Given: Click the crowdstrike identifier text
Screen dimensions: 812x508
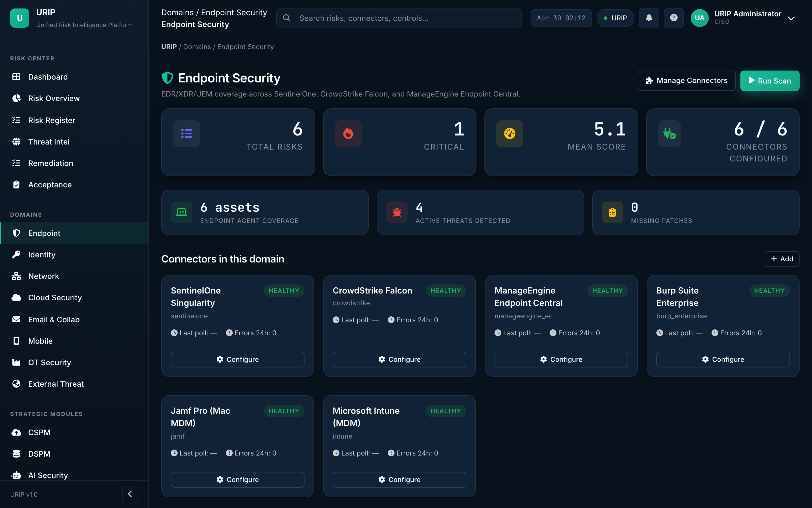Looking at the screenshot, I should [x=351, y=303].
